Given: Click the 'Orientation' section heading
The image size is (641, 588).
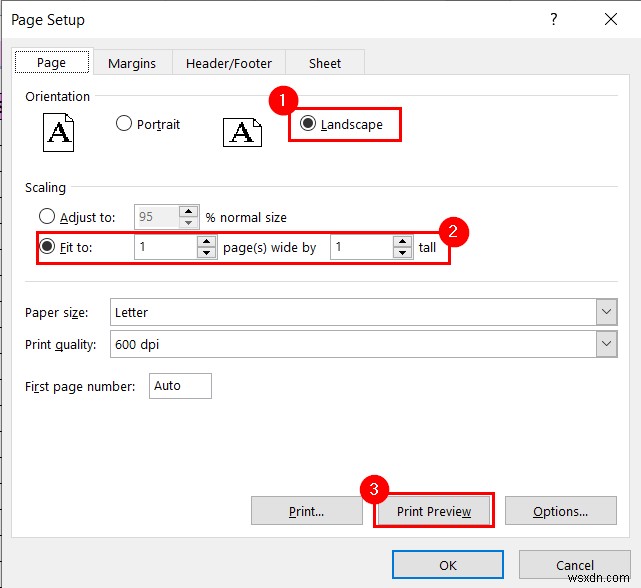Looking at the screenshot, I should coord(57,97).
